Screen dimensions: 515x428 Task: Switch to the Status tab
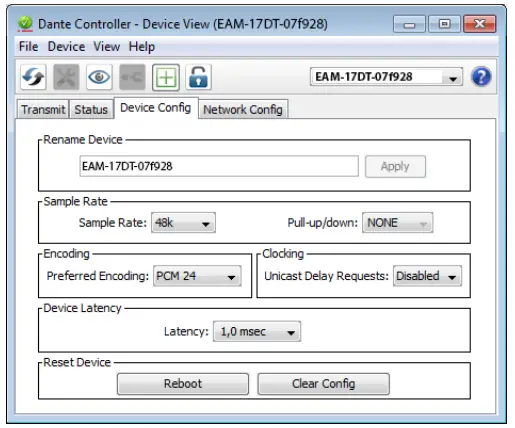click(91, 109)
